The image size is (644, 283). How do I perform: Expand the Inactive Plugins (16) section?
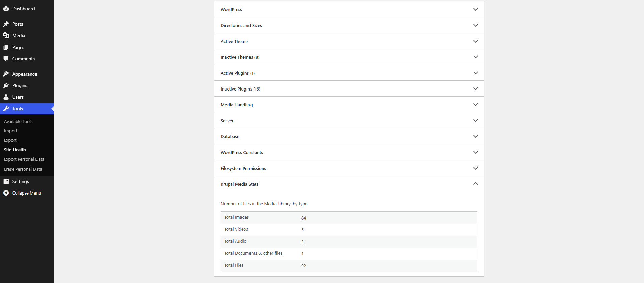click(x=349, y=89)
